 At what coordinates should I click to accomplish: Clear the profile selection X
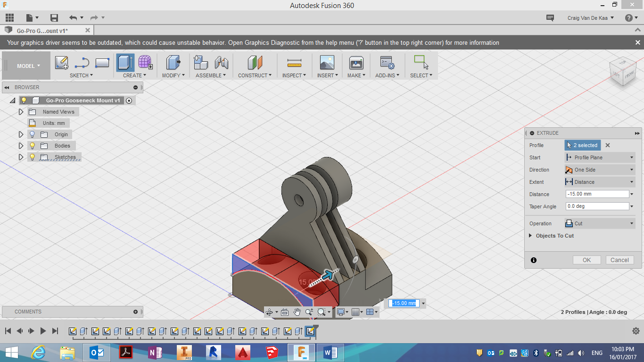coord(608,145)
